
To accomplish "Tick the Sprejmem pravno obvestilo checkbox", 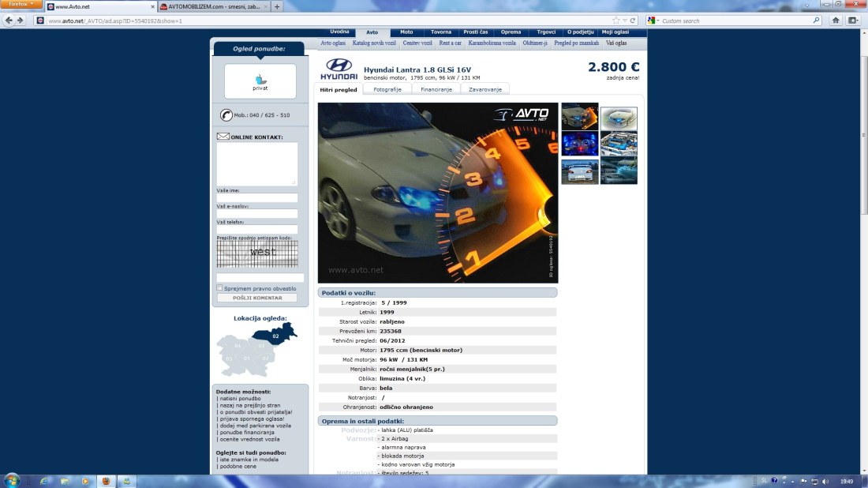I will click(220, 288).
